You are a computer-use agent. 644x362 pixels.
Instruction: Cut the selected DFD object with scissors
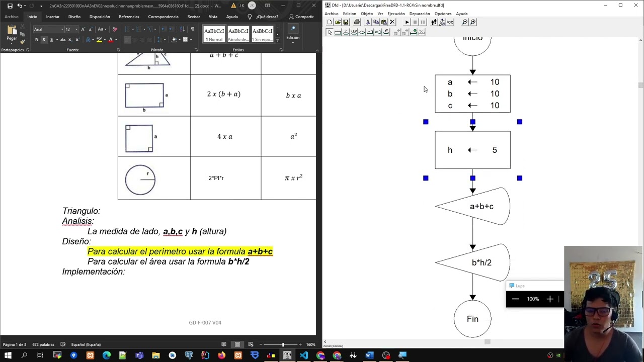(x=368, y=22)
